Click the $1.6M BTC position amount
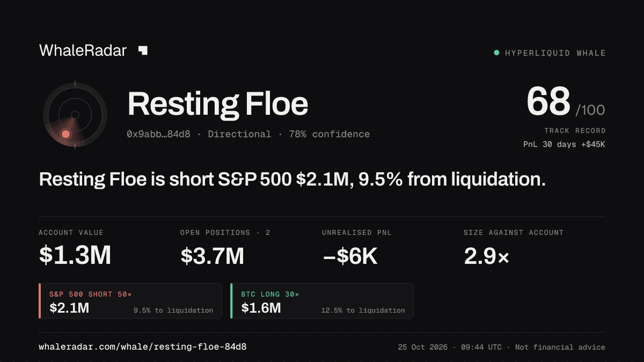Screen dimensions: 644x362 [x=261, y=308]
